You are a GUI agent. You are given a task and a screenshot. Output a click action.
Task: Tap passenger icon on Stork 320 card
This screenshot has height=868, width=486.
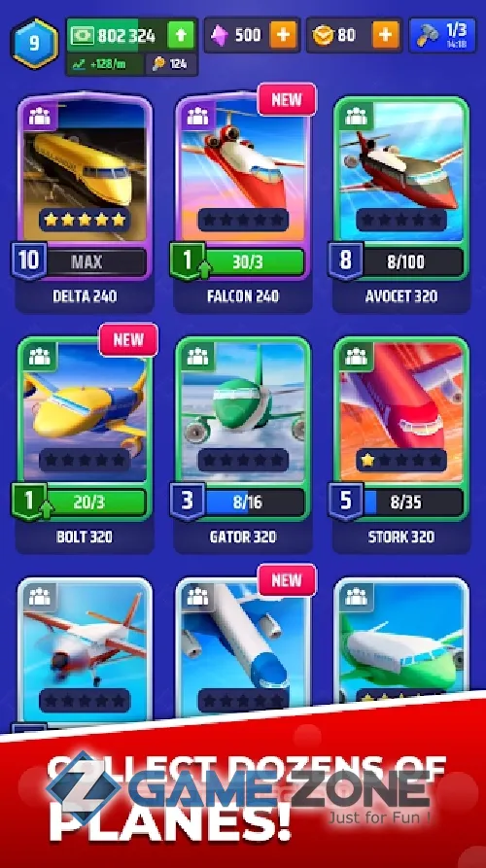(356, 357)
